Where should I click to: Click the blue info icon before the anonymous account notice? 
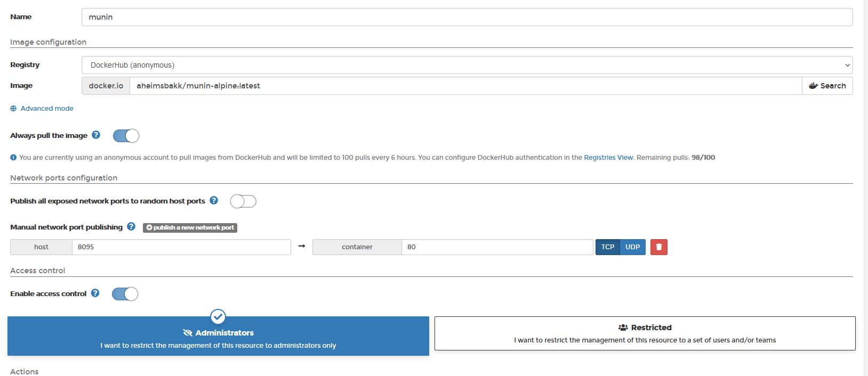13,158
